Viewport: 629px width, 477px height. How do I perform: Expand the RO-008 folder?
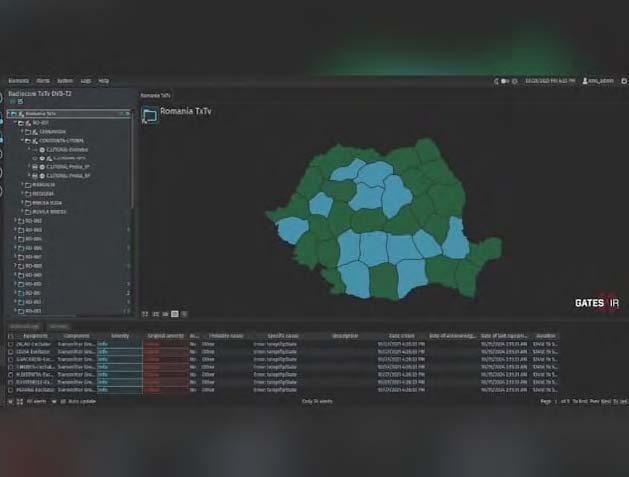click(x=16, y=266)
